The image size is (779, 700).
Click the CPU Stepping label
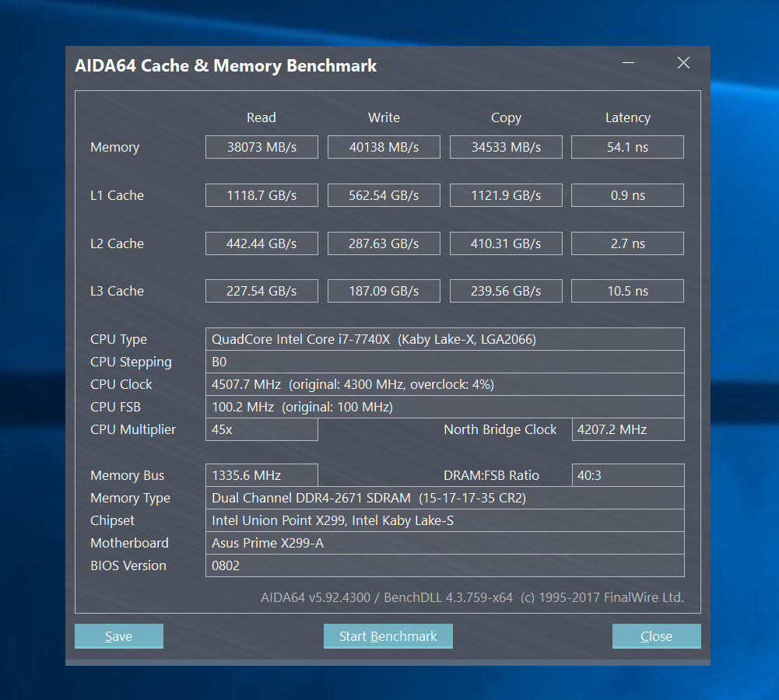(132, 362)
